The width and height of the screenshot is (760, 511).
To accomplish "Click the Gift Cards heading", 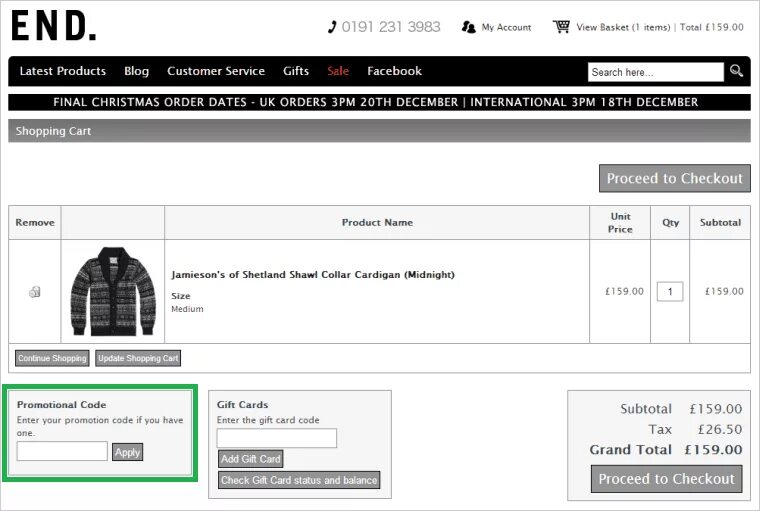I will (x=242, y=404).
